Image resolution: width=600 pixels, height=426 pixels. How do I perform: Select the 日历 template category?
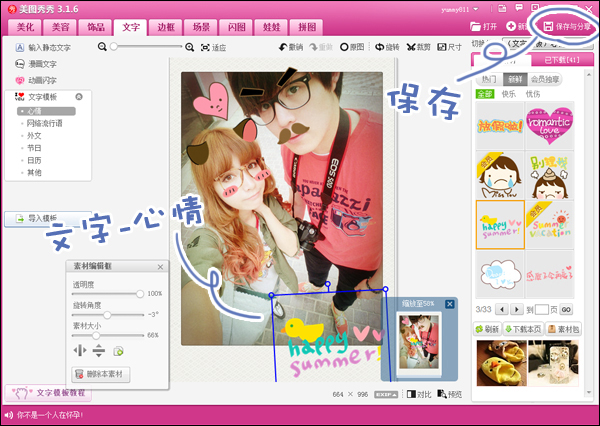pos(34,160)
